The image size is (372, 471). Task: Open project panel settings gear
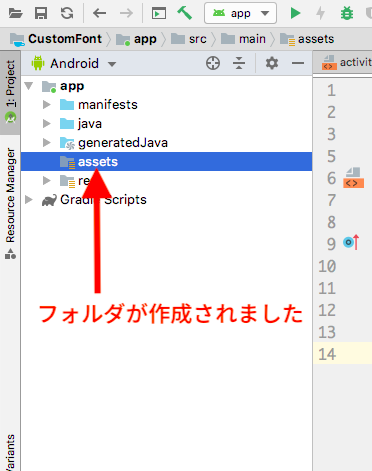[x=272, y=63]
